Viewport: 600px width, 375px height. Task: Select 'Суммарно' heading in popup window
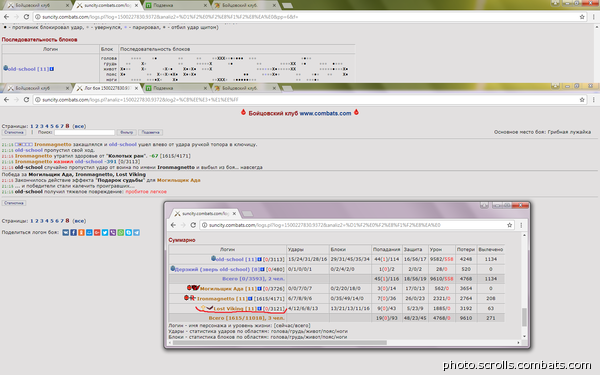pos(182,240)
